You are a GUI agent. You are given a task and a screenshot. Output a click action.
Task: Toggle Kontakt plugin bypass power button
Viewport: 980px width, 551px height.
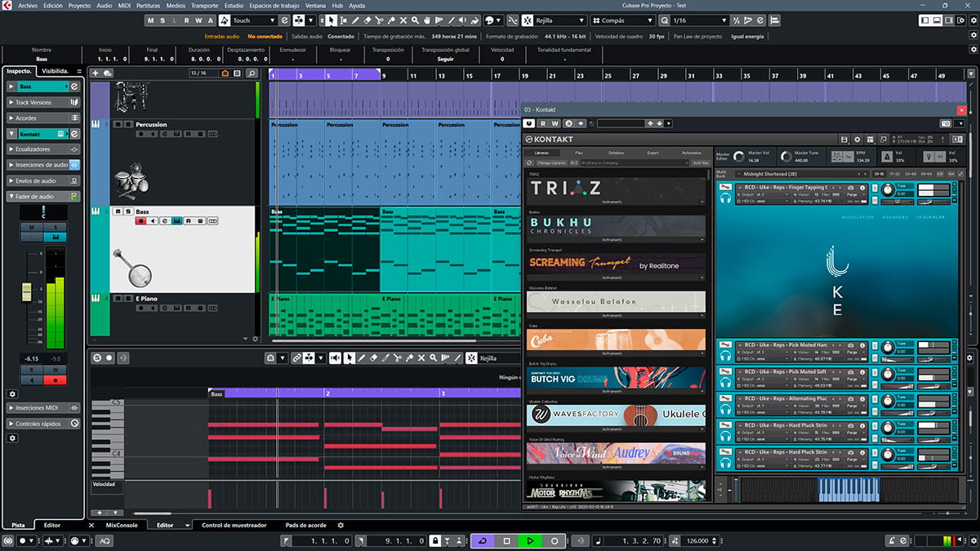530,123
